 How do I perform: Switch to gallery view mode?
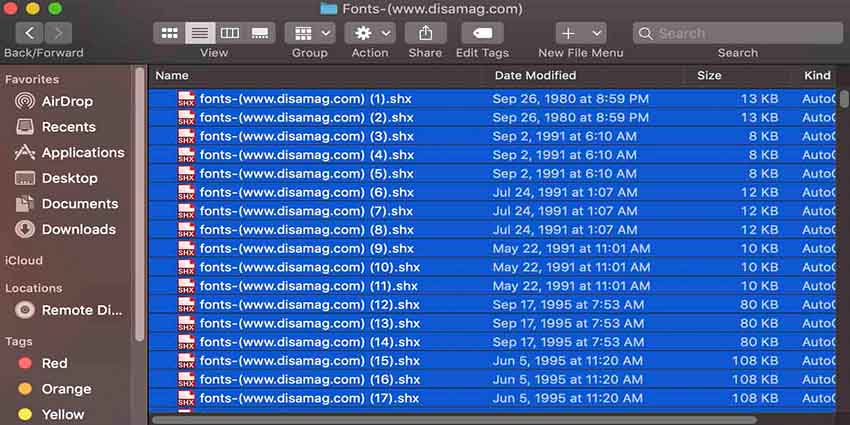(x=260, y=33)
